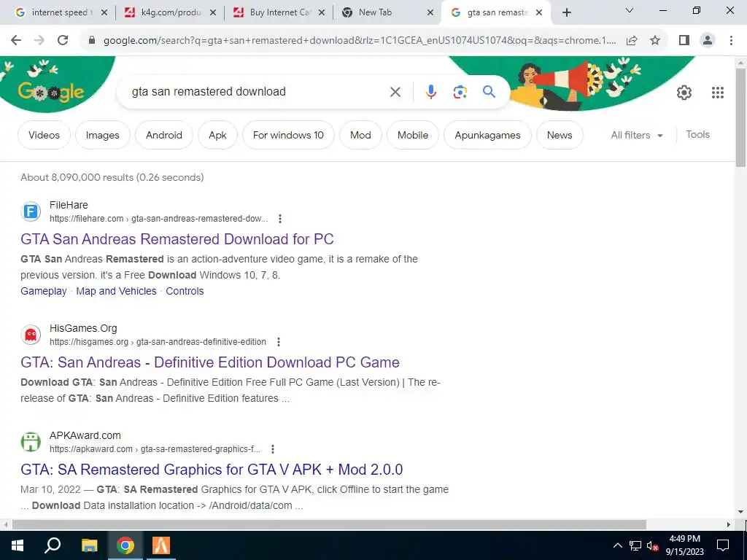
Task: Filter results by News
Action: coord(560,135)
